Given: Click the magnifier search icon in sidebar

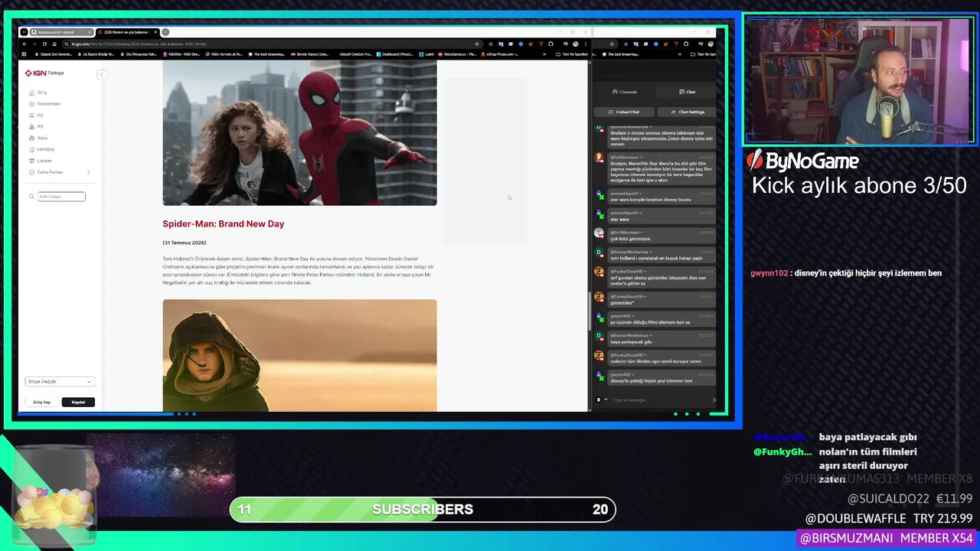Looking at the screenshot, I should pyautogui.click(x=32, y=197).
